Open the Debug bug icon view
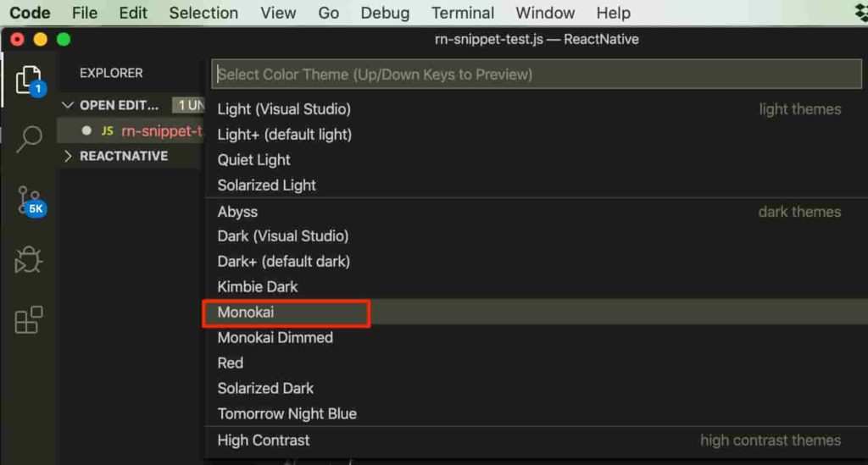Screen dimensions: 868x465 coord(28,260)
